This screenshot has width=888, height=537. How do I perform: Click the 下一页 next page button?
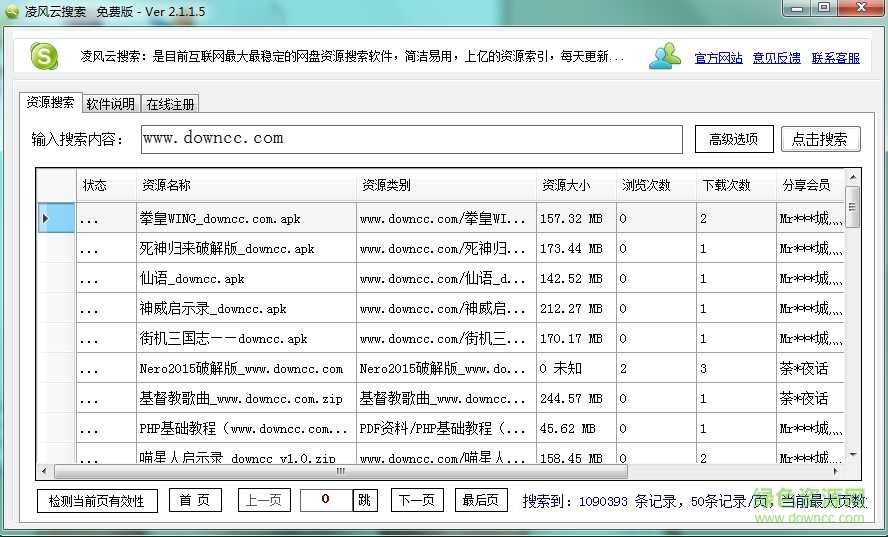417,500
